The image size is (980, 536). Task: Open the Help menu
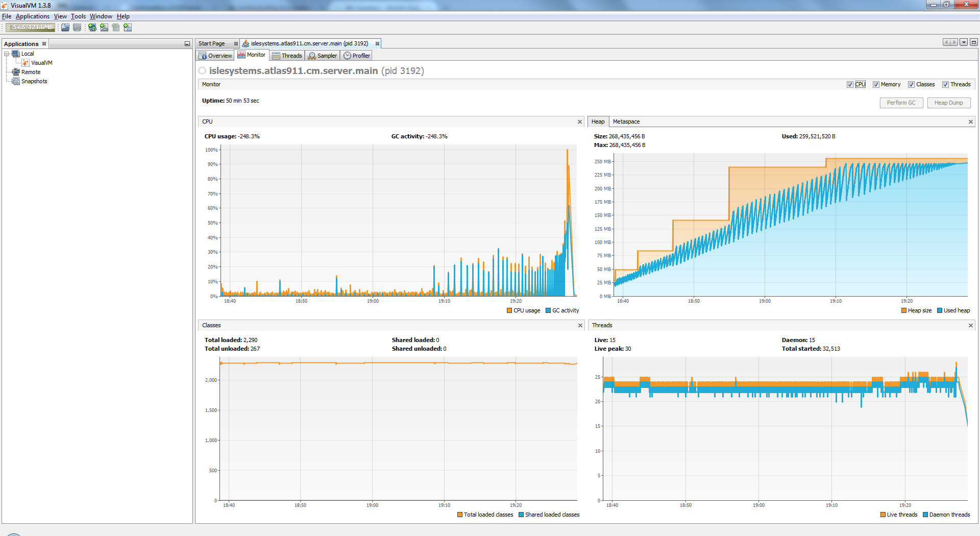point(123,16)
